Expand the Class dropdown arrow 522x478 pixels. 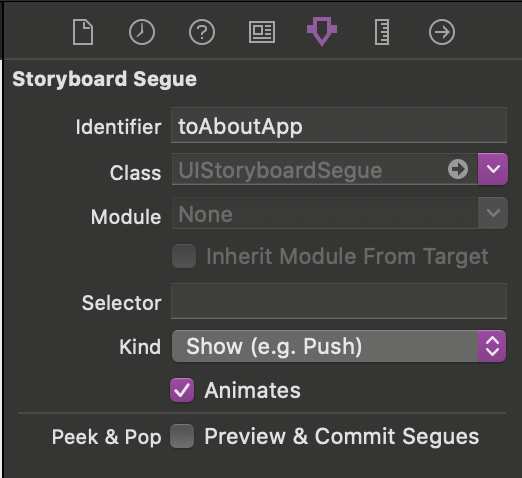(x=493, y=169)
